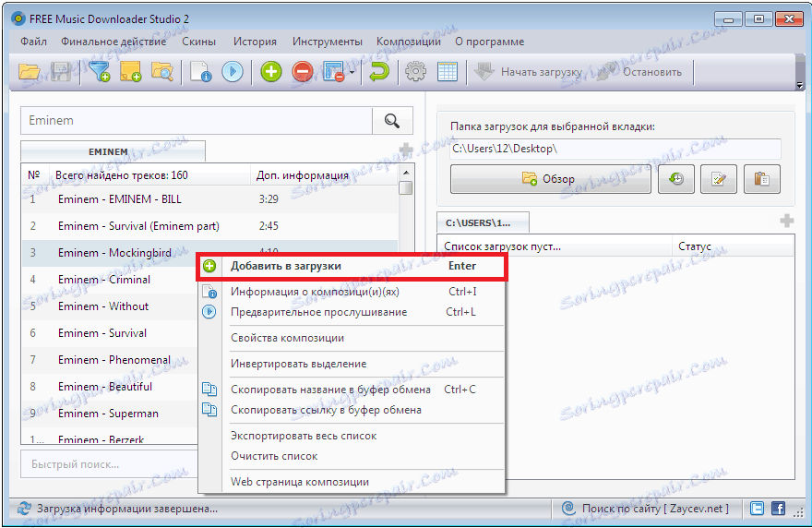Screen dimensions: 812x528
Task: Select track Eminem - Phenomenal
Action: coord(110,360)
